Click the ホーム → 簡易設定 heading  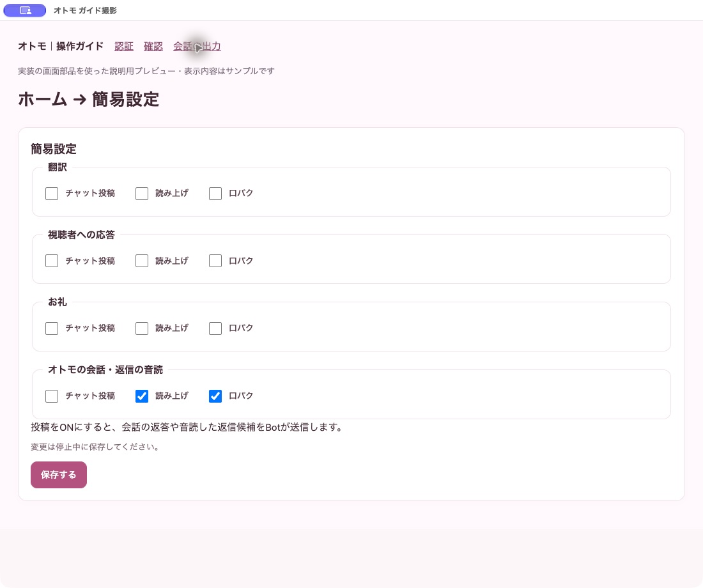point(89,100)
